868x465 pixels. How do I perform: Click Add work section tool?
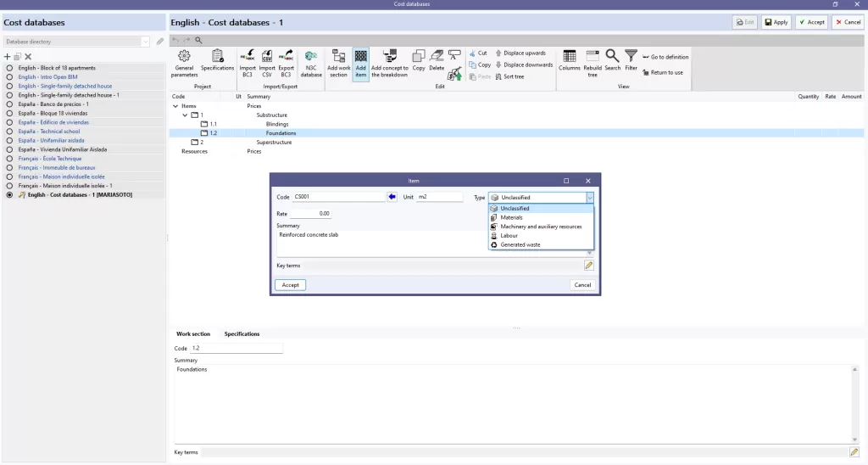tap(338, 63)
